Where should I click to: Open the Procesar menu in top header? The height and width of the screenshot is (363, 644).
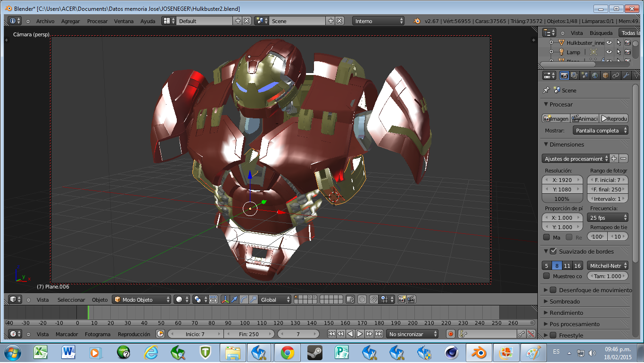[x=97, y=21]
